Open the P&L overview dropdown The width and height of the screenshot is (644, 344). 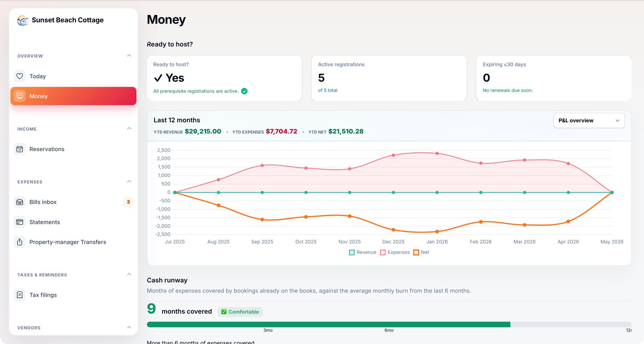tap(589, 121)
